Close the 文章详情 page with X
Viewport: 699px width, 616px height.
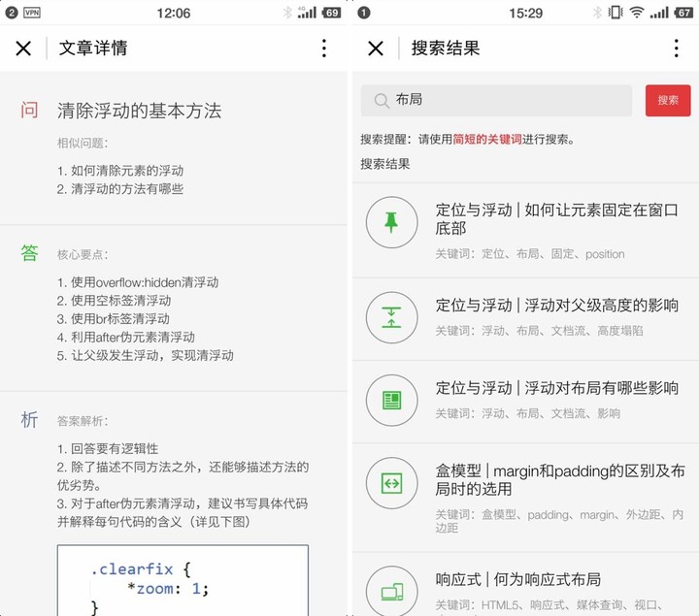23,49
